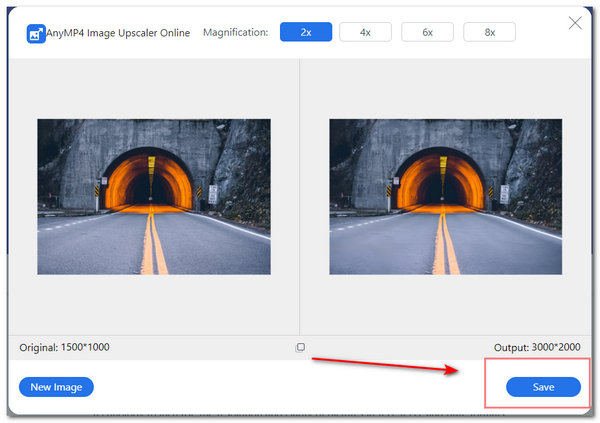The width and height of the screenshot is (600, 423).
Task: Click gray background beneath the output photo
Action: tap(446, 305)
